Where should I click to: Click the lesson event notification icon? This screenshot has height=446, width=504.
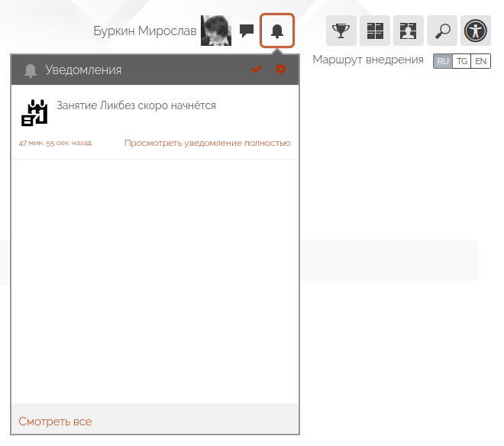(x=34, y=113)
